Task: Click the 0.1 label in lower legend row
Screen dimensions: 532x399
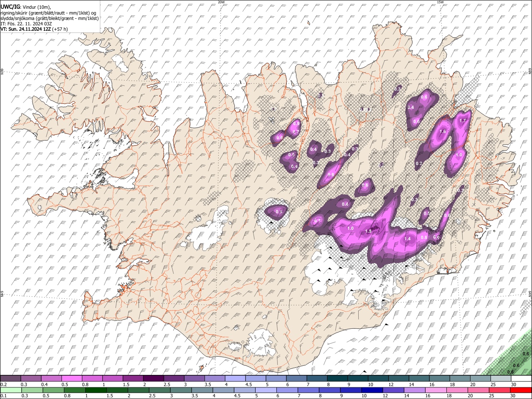Action: [x=4, y=396]
